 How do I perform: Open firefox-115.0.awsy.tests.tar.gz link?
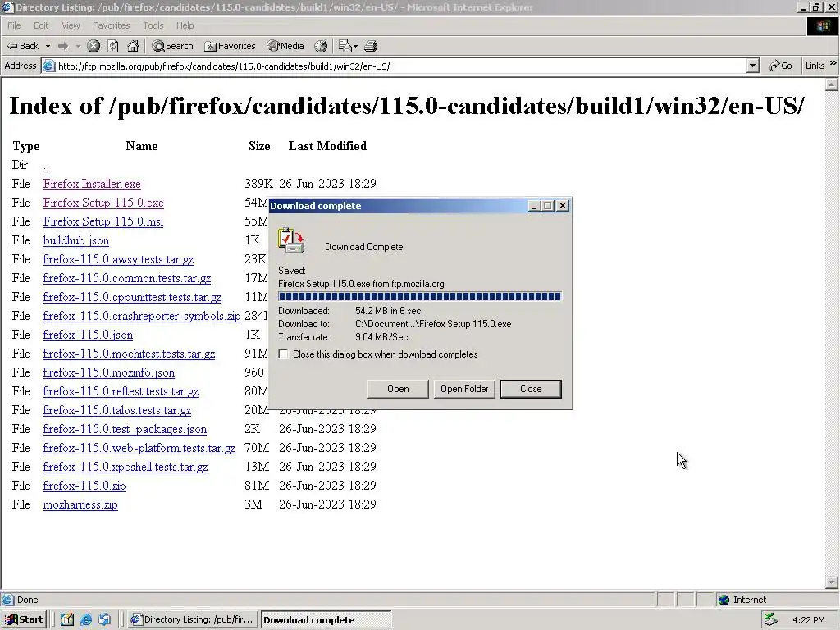(118, 260)
